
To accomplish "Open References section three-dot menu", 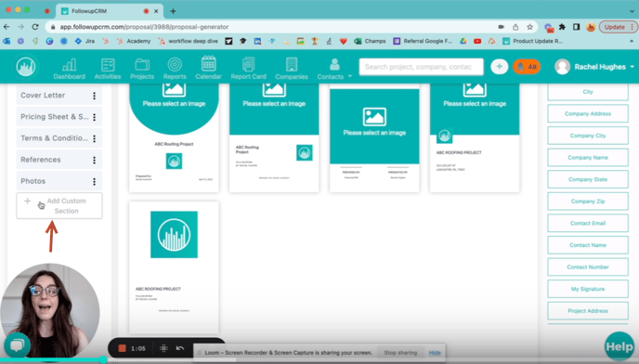I will (x=94, y=160).
